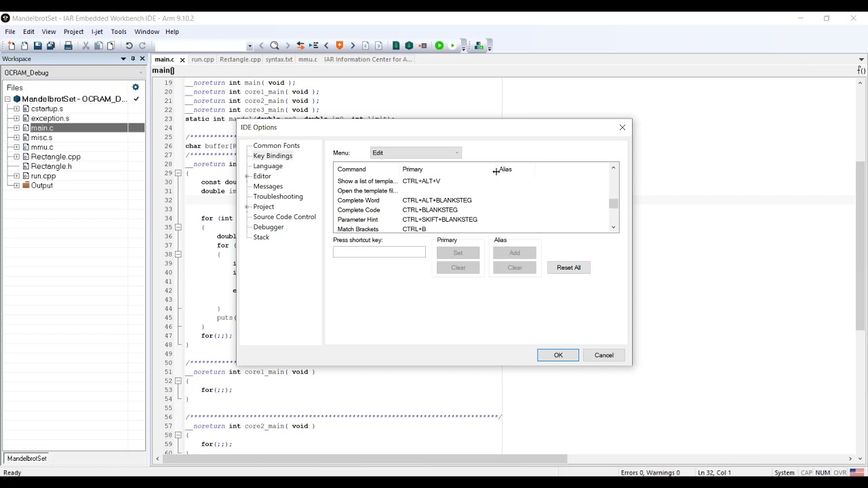Image resolution: width=868 pixels, height=488 pixels.
Task: Click the Reset All button
Action: 568,268
